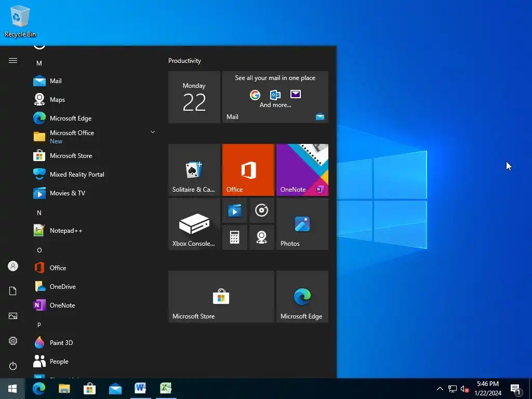Open the Microsoft Edge tile
Image resolution: width=532 pixels, height=399 pixels.
pos(302,297)
